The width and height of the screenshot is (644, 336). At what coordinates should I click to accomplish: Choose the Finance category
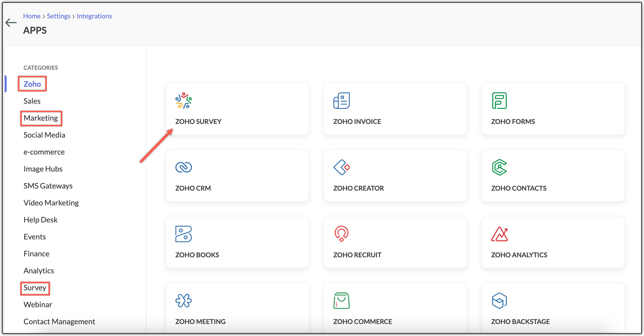(37, 254)
